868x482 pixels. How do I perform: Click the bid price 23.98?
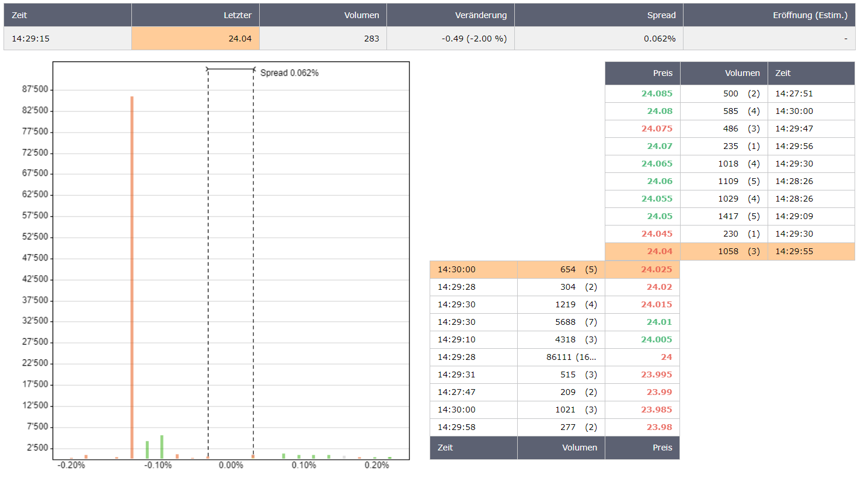(x=659, y=427)
